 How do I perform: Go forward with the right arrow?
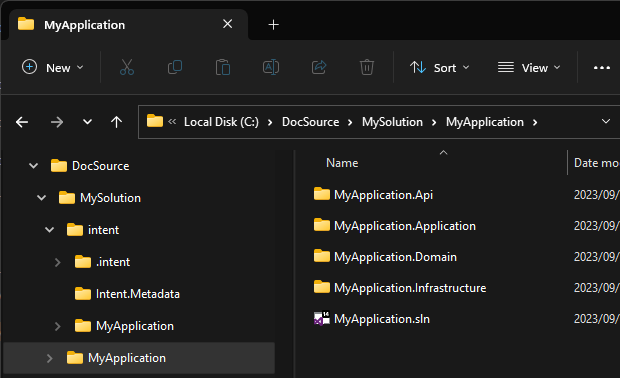57,122
